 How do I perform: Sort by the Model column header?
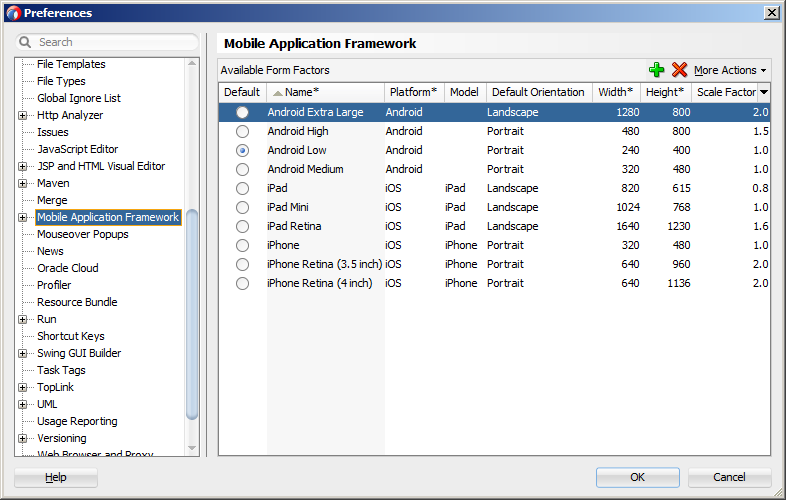tap(465, 92)
